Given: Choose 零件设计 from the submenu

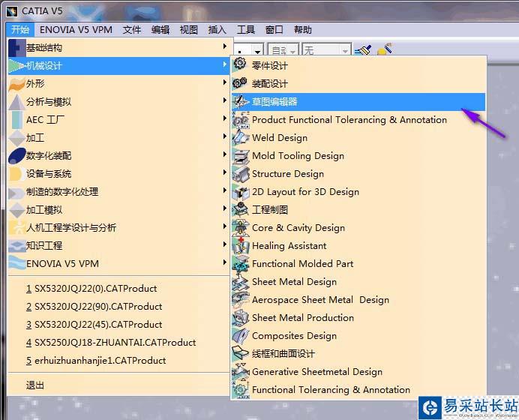Looking at the screenshot, I should [x=358, y=65].
